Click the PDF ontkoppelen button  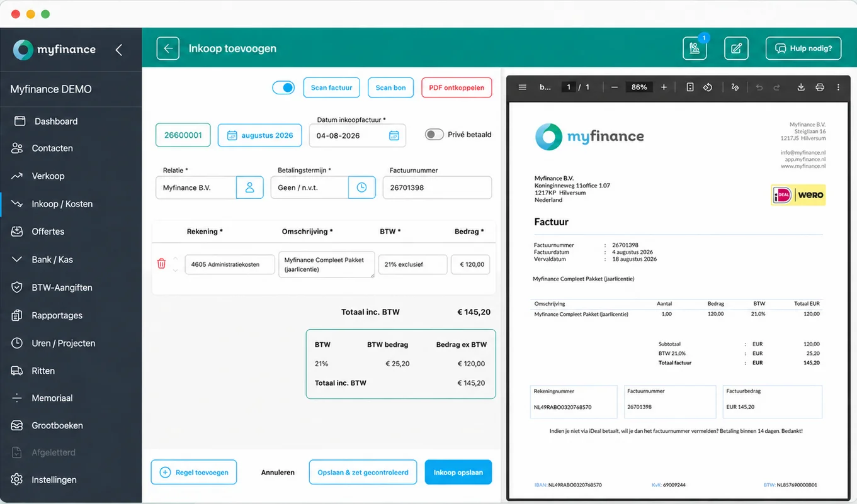click(457, 87)
